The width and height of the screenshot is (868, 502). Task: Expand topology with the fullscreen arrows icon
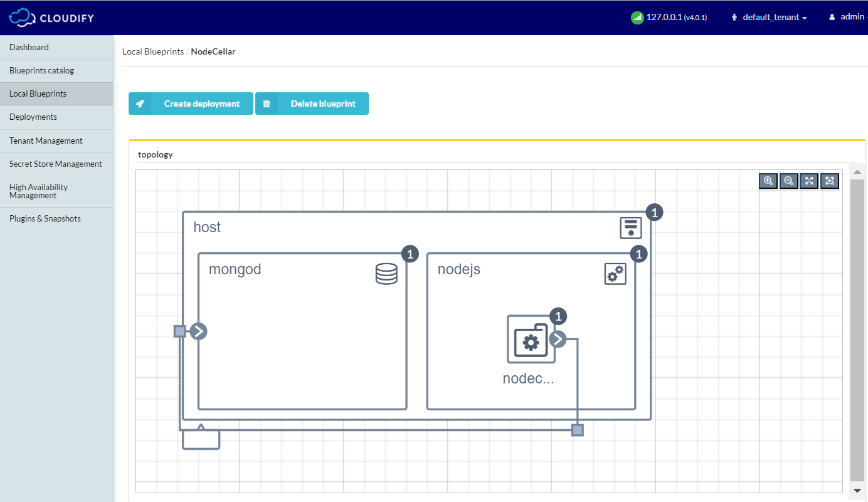(809, 181)
